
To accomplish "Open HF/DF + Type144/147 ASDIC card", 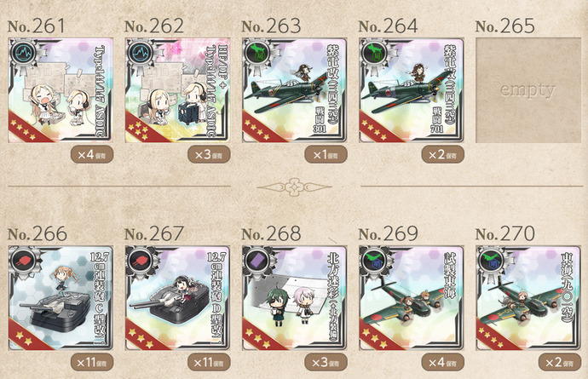I will (177, 90).
